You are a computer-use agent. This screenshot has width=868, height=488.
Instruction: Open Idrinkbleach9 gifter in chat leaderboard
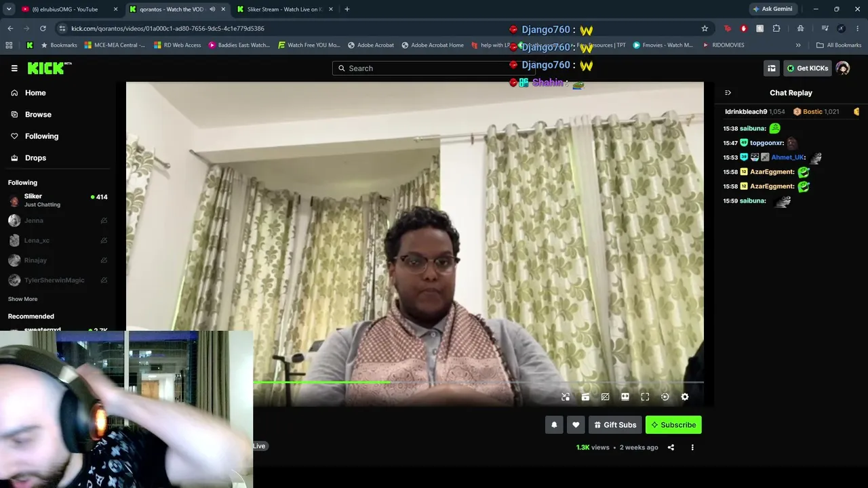point(754,112)
